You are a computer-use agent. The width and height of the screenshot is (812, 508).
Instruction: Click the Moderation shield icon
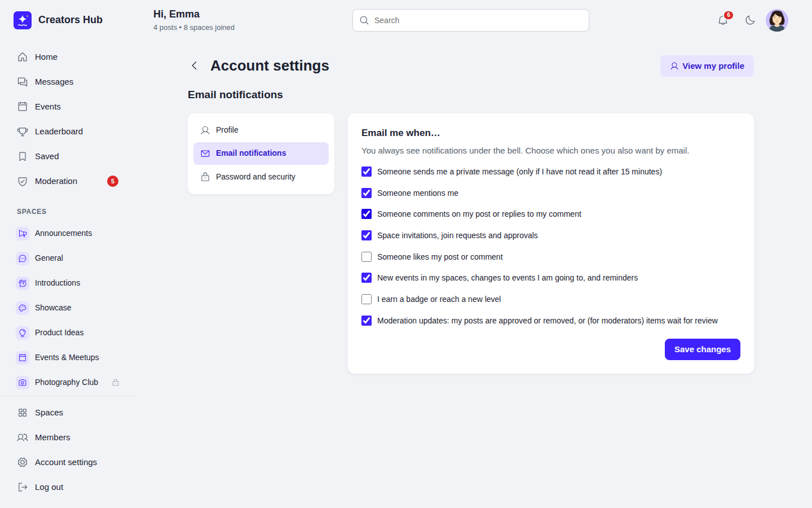click(x=23, y=181)
